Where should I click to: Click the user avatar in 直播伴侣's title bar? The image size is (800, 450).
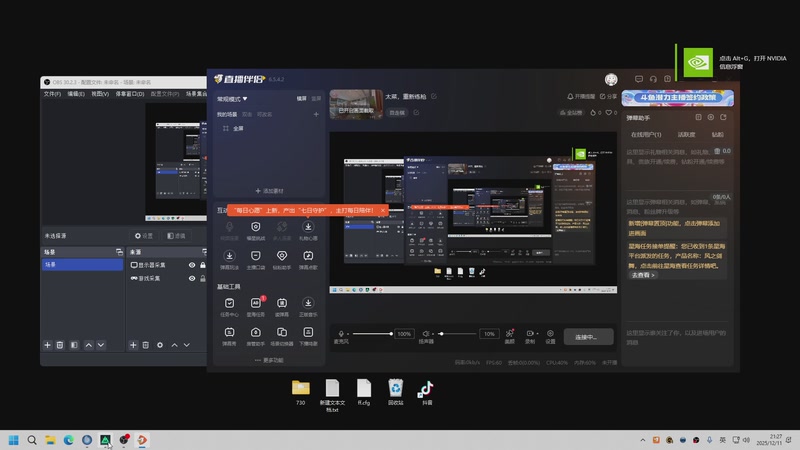[611, 79]
